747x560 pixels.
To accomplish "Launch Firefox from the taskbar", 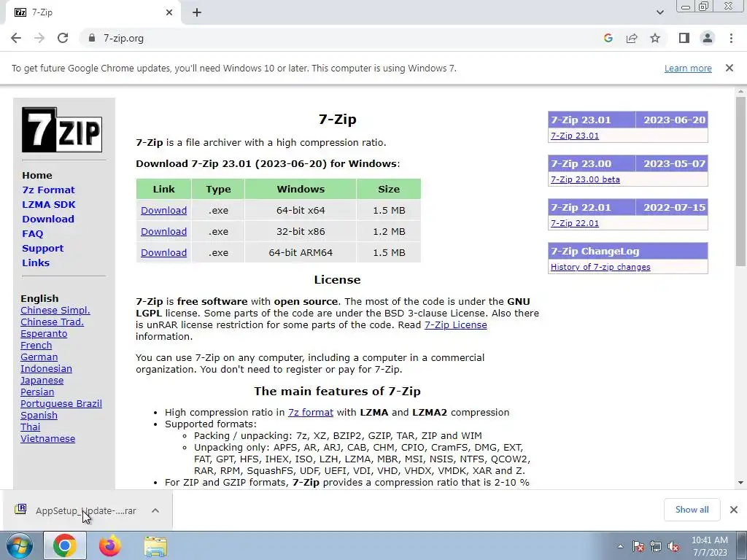I will tap(109, 545).
